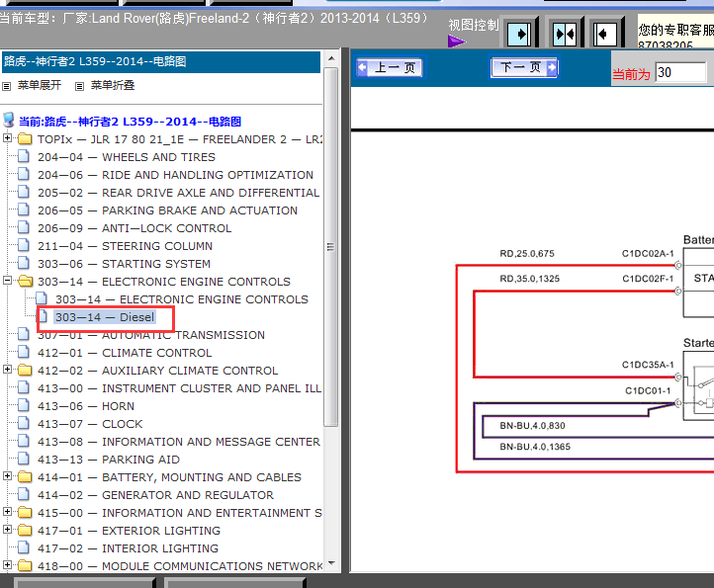The width and height of the screenshot is (714, 588).
Task: Click the tree panel vertical scrollbar
Action: (x=331, y=296)
